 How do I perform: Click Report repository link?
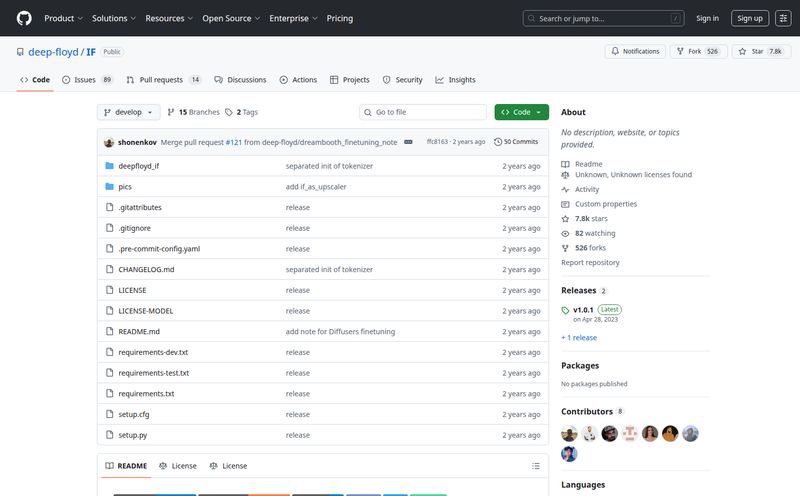coord(590,263)
